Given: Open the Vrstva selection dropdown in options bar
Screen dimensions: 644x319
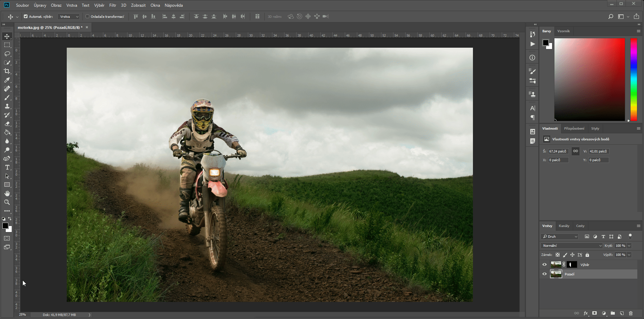Looking at the screenshot, I should pos(68,16).
